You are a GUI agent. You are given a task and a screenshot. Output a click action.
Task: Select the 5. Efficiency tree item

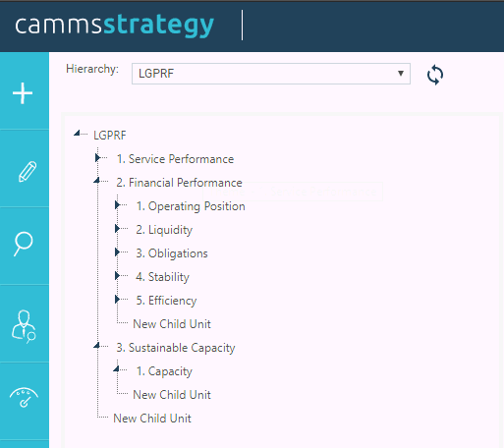(x=166, y=301)
